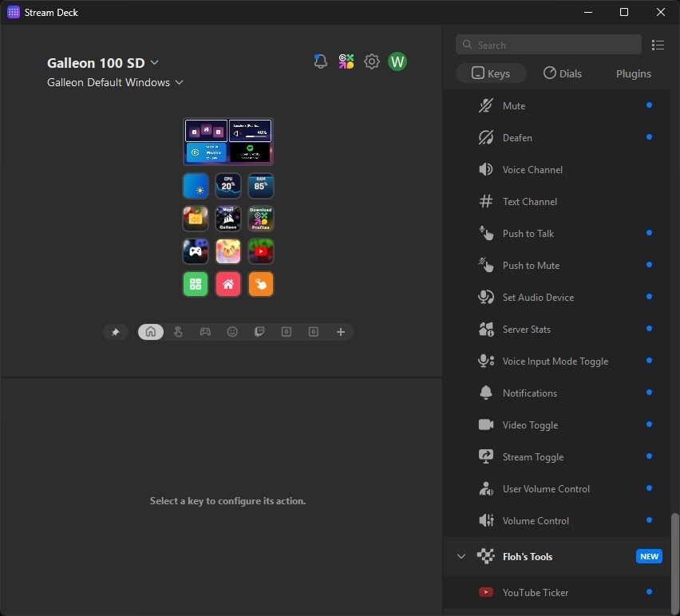The width and height of the screenshot is (680, 616).
Task: Select the Stream Toggle action
Action: pyautogui.click(x=557, y=457)
